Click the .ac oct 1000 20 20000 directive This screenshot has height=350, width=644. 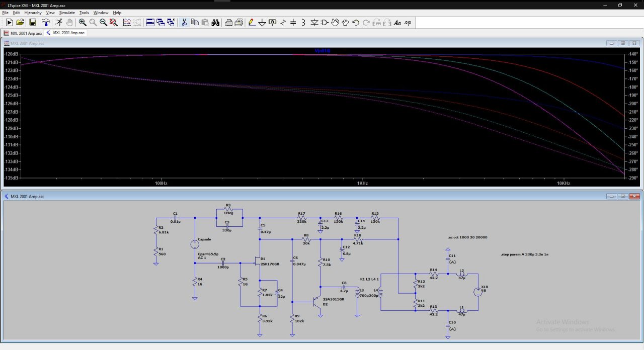(x=467, y=237)
